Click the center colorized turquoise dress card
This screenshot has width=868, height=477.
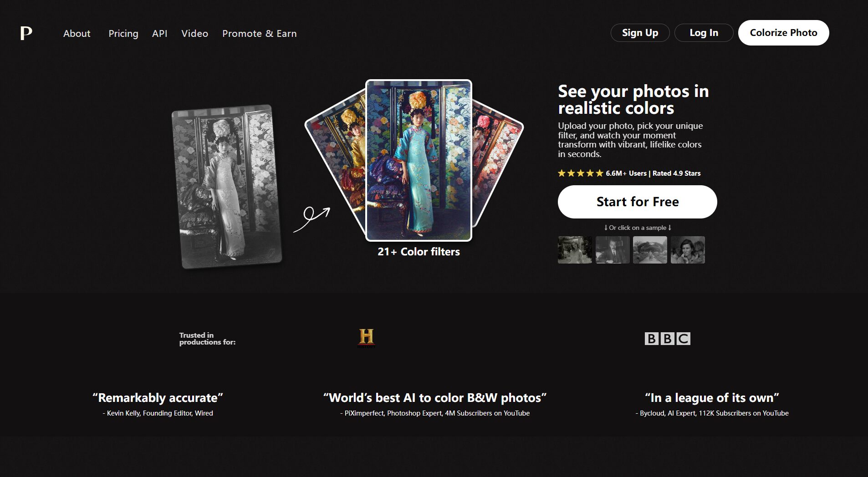tap(419, 160)
